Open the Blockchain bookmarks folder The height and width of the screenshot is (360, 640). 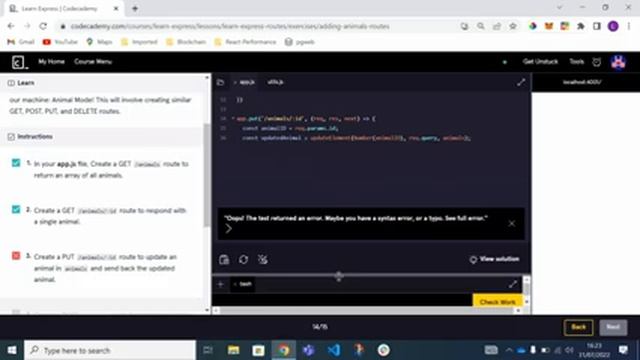pyautogui.click(x=186, y=42)
